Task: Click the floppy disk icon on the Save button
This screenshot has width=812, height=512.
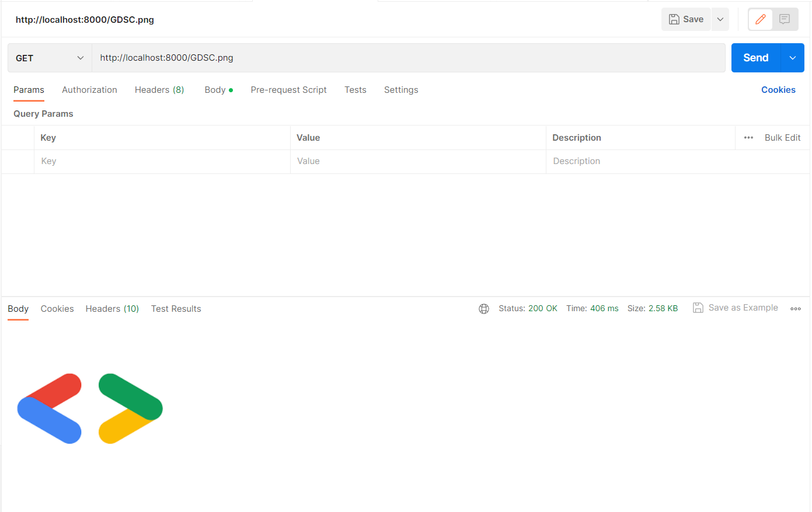Action: pos(674,19)
